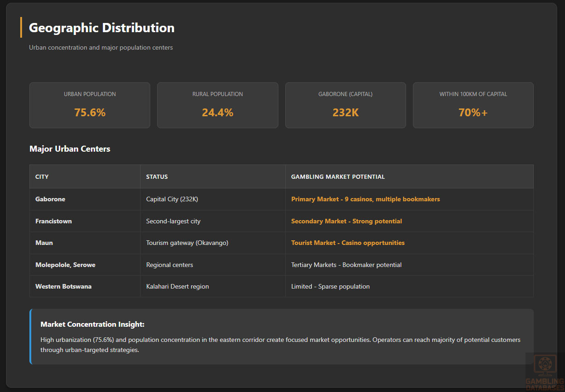Click the City column header

coord(42,176)
